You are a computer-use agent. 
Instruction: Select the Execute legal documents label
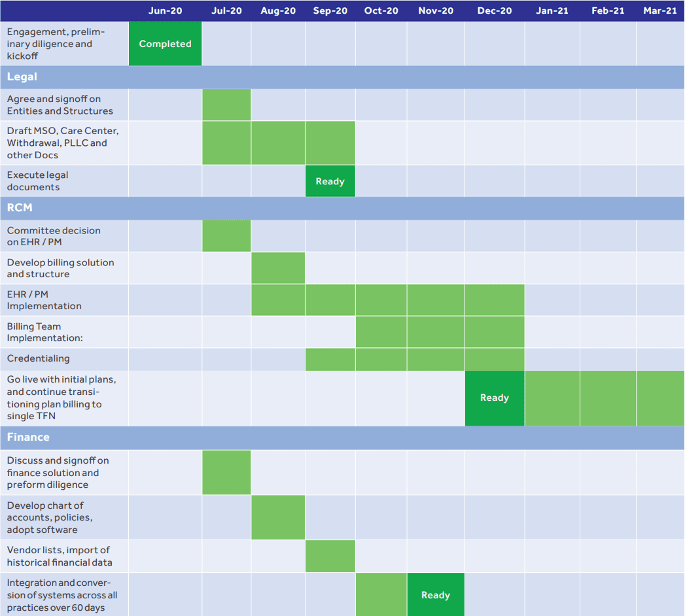pyautogui.click(x=37, y=180)
